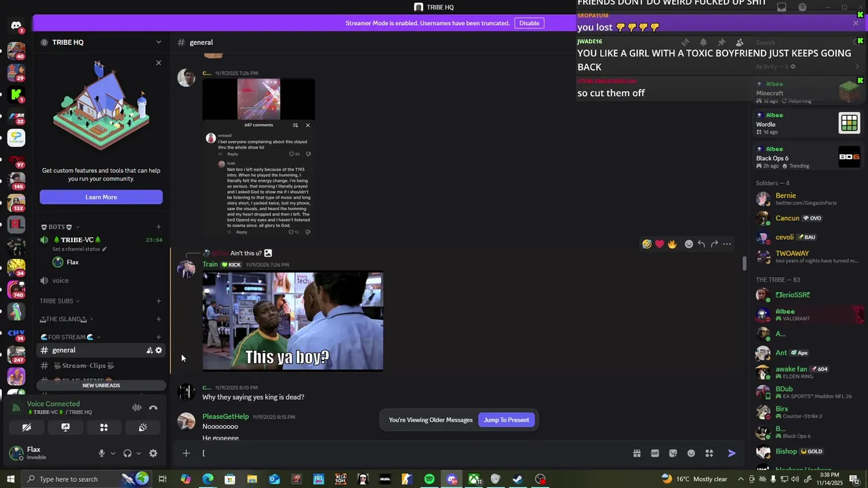This screenshot has width=868, height=488.
Task: Turn on camera in voice panel
Action: pos(26,428)
